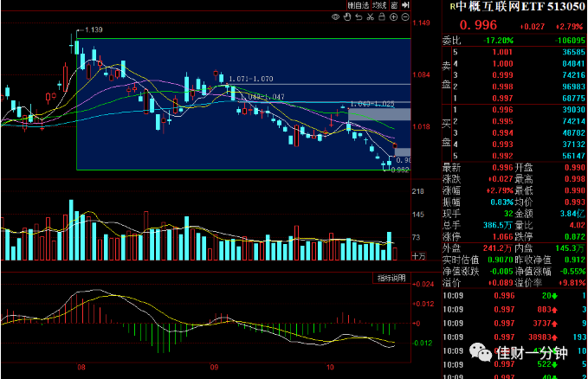588x379 pixels.
Task: Click the tick trade with volume 3737
Action: tap(546, 324)
